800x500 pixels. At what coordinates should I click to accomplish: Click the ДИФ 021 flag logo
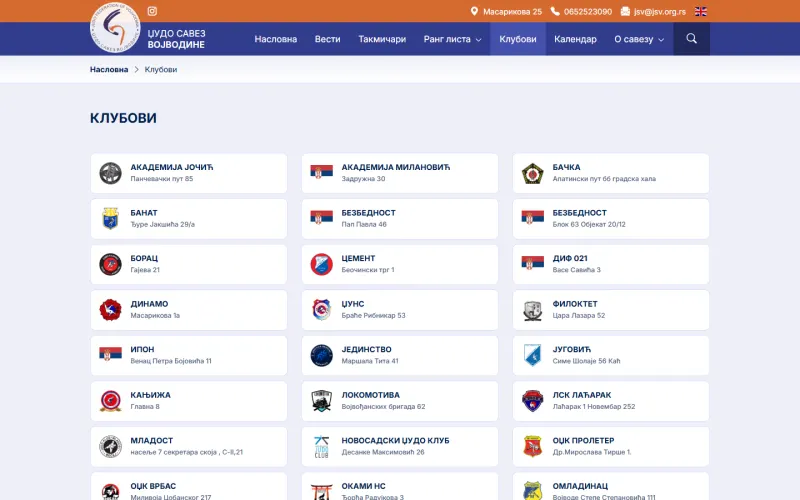(532, 263)
